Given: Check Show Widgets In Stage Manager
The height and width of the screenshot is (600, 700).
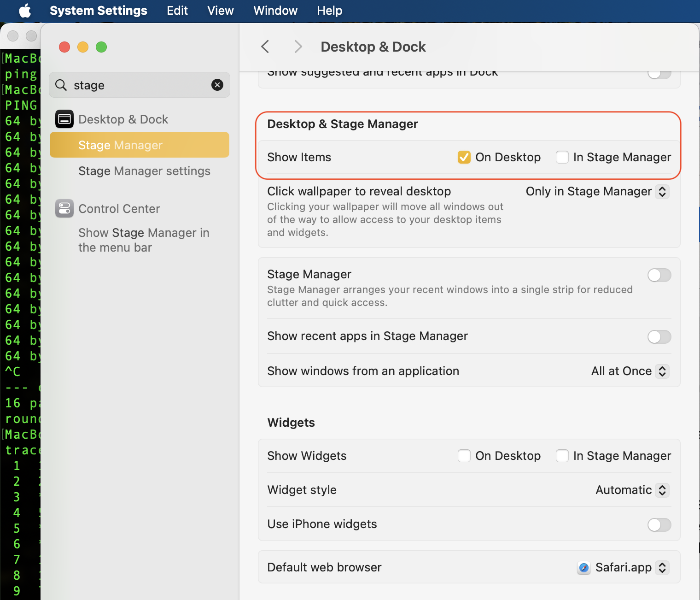Looking at the screenshot, I should click(x=562, y=456).
